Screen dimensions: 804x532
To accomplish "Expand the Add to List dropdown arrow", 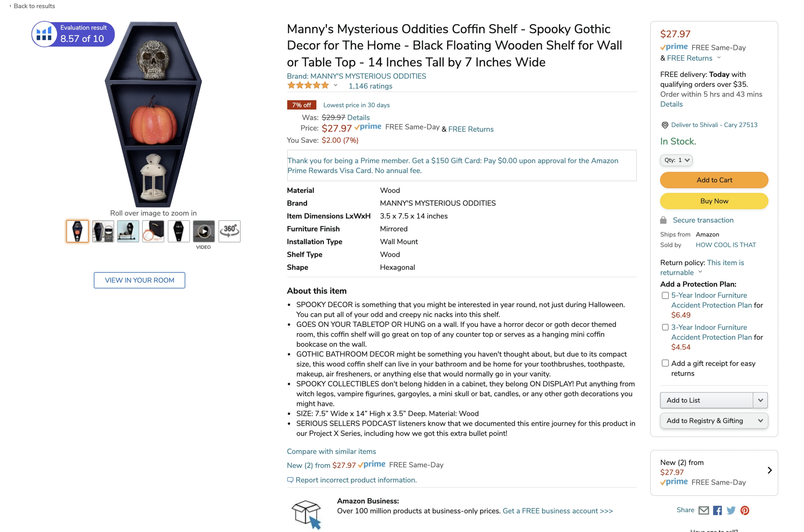I will coord(760,400).
